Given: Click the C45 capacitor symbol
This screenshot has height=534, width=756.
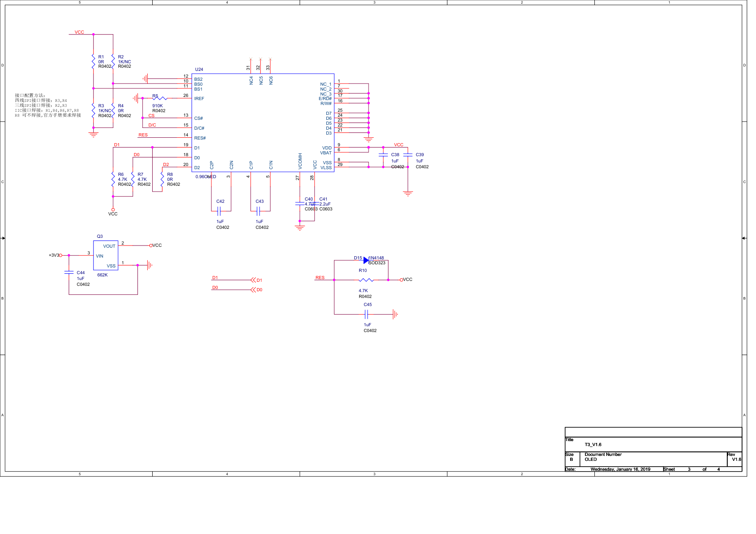Looking at the screenshot, I should pyautogui.click(x=366, y=315).
